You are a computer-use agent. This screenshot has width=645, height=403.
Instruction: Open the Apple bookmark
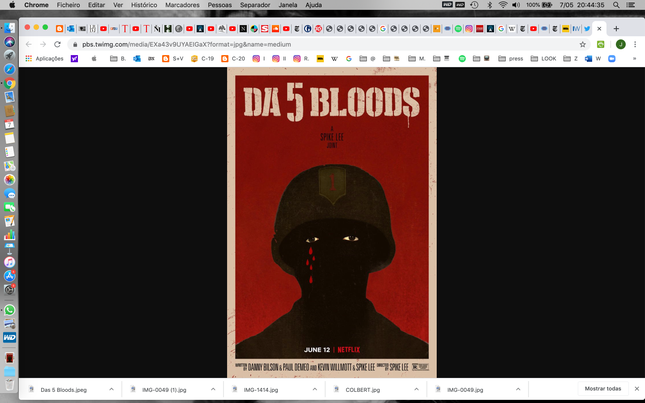(94, 59)
